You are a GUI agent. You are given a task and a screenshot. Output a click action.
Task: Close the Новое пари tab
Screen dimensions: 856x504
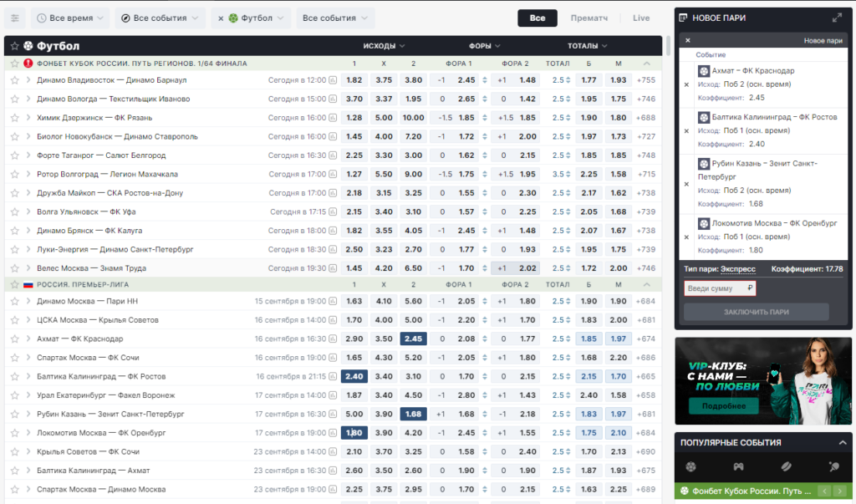(x=688, y=40)
